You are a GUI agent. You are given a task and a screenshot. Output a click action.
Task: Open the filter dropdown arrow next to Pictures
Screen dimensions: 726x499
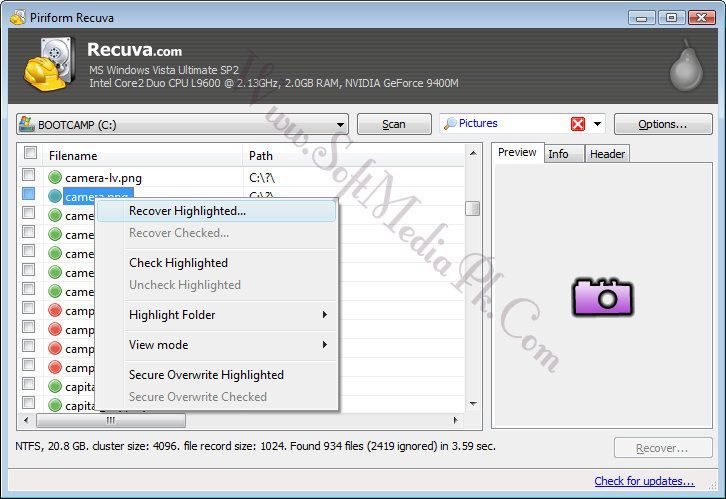point(597,124)
